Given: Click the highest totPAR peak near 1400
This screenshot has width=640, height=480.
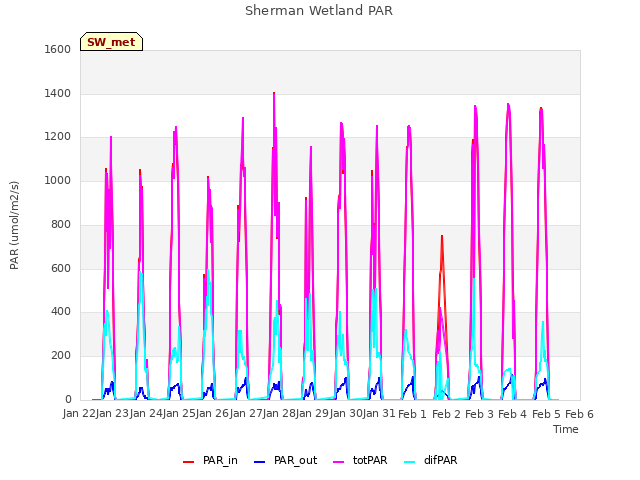Looking at the screenshot, I should [x=274, y=93].
